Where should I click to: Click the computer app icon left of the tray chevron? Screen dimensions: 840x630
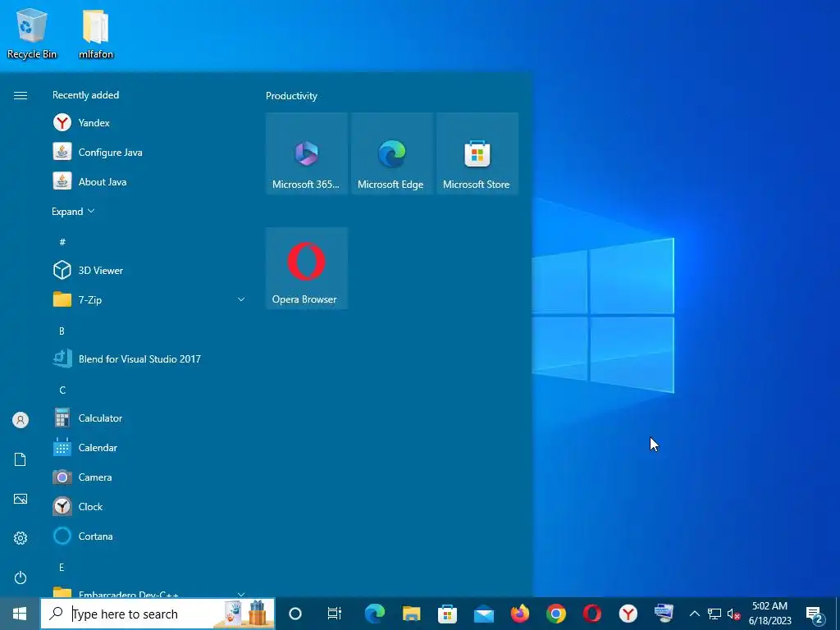coord(664,613)
